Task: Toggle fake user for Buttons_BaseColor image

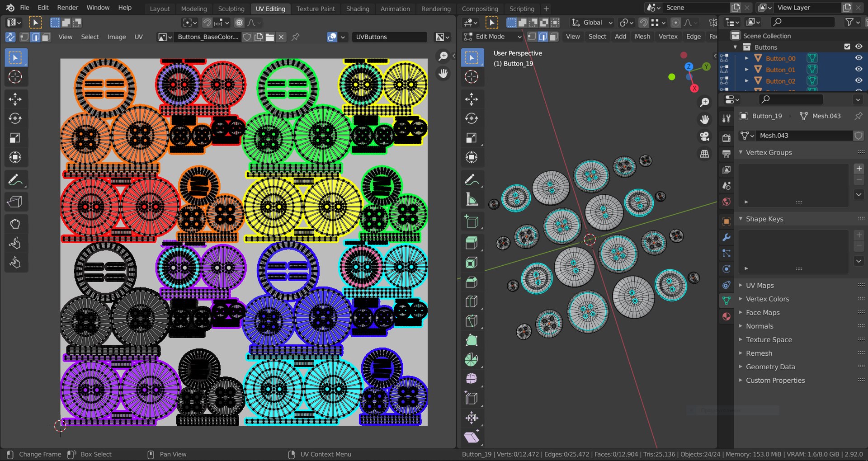Action: click(x=247, y=37)
